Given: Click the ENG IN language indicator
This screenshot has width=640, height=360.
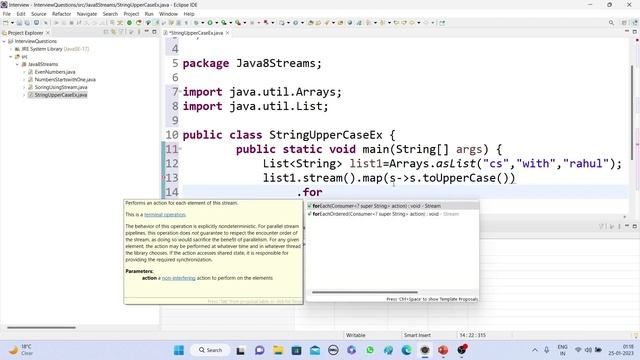Looking at the screenshot, I should (562, 350).
